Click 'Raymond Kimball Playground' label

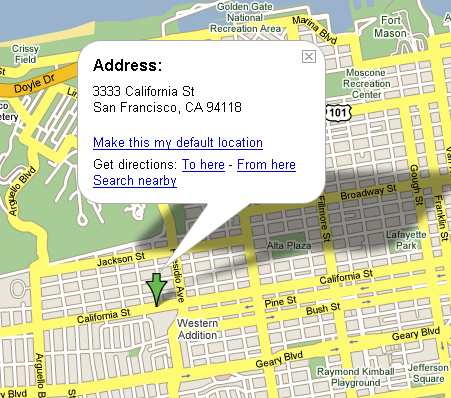click(x=356, y=377)
